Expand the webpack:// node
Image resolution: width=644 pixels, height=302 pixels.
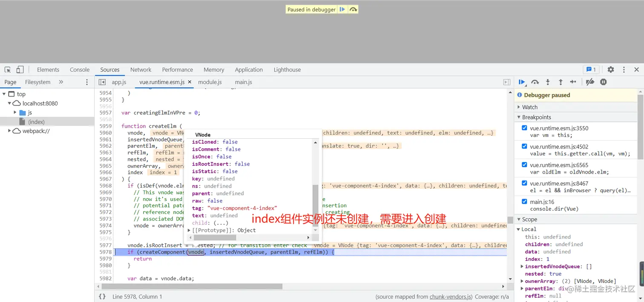9,131
